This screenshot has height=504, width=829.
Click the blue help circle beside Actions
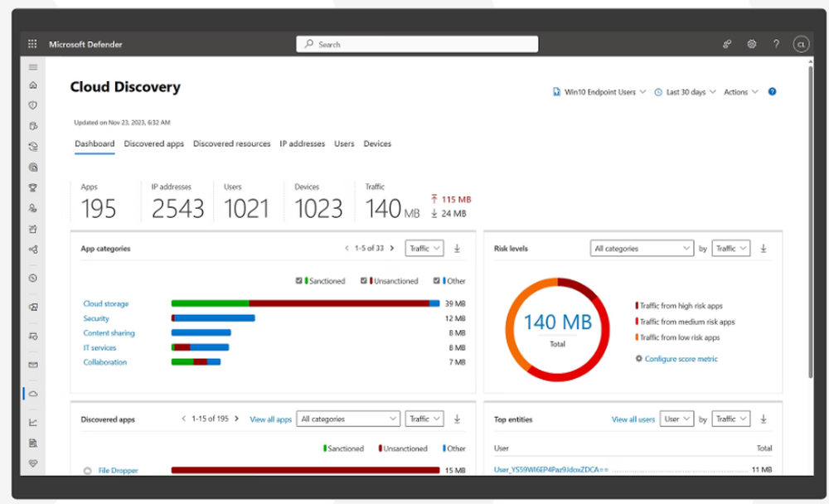click(772, 91)
